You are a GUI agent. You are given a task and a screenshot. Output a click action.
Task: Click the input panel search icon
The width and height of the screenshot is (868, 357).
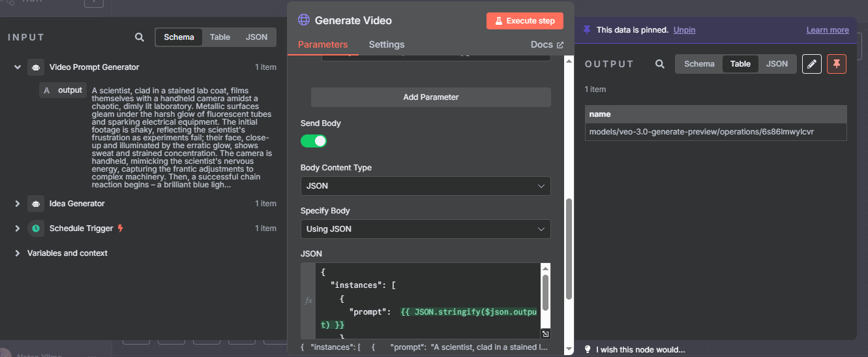pos(140,37)
